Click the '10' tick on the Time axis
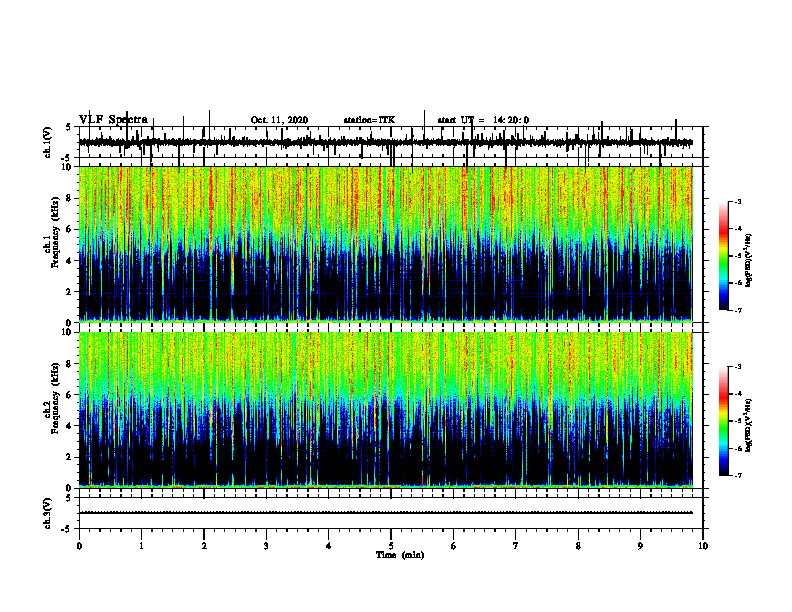 [x=703, y=546]
